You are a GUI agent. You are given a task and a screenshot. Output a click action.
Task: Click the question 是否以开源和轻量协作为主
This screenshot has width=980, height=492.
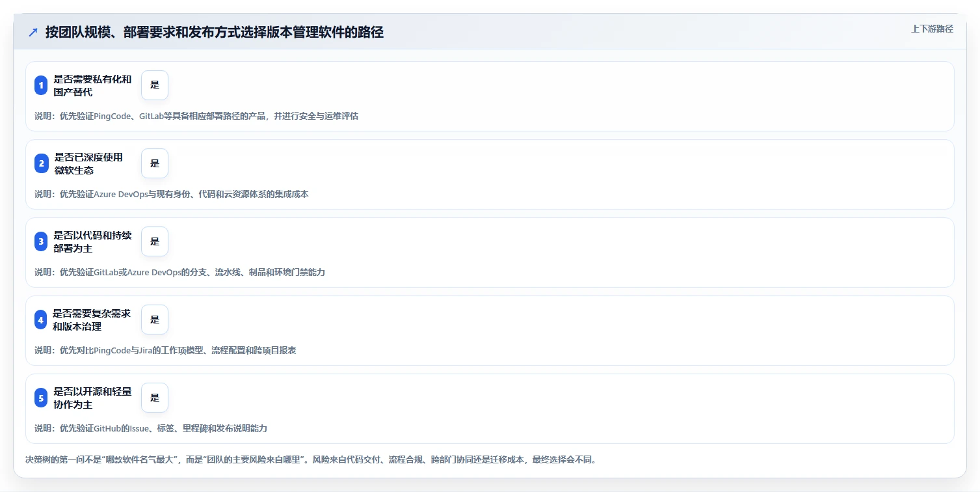[92, 398]
